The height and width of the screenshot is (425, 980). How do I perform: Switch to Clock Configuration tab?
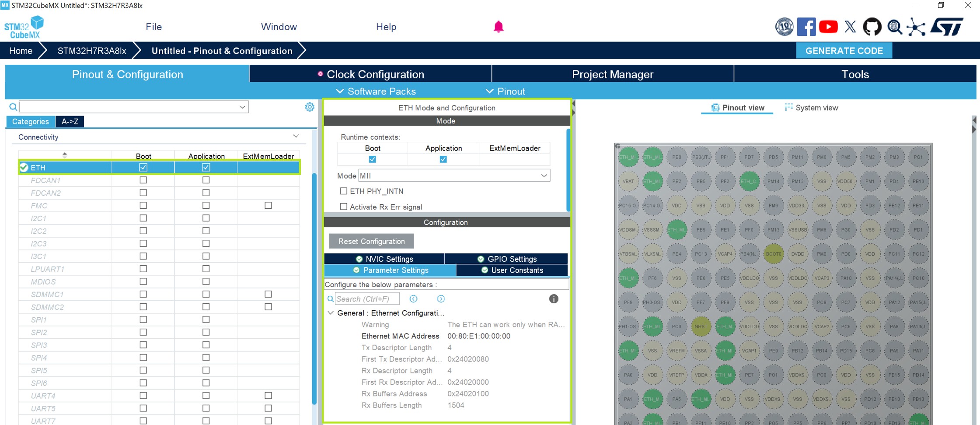pyautogui.click(x=370, y=74)
